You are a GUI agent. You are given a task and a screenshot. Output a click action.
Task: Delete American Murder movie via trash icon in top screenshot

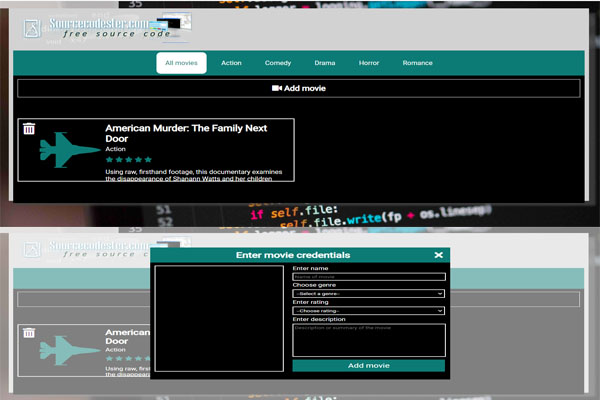point(29,129)
